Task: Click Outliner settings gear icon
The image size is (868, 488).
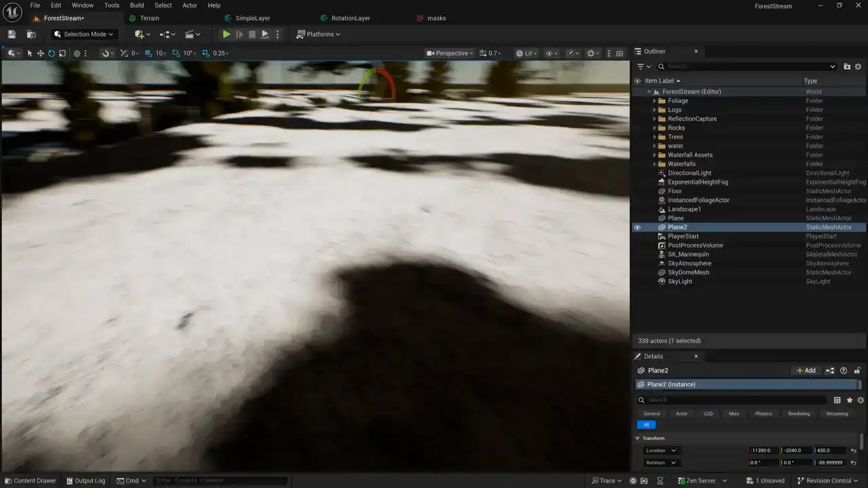Action: click(858, 66)
